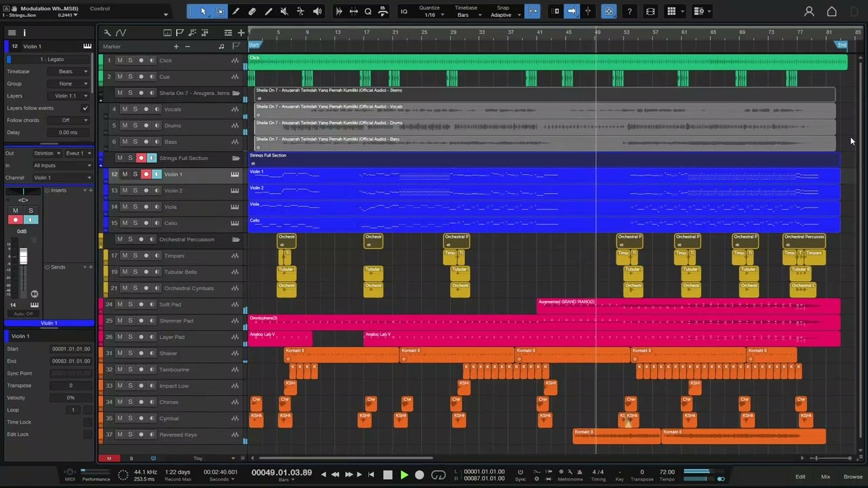Adjust the Violin 1 pan slider
The width and height of the screenshot is (868, 488).
pos(23,192)
